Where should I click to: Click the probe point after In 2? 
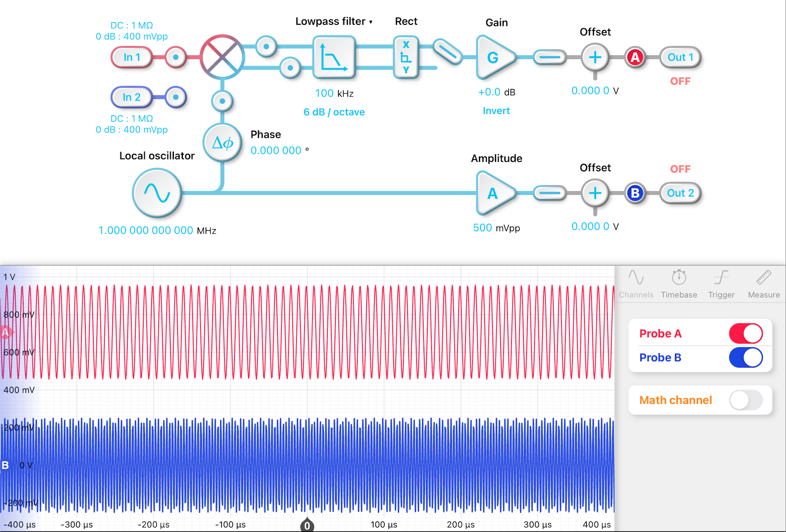coord(176,97)
